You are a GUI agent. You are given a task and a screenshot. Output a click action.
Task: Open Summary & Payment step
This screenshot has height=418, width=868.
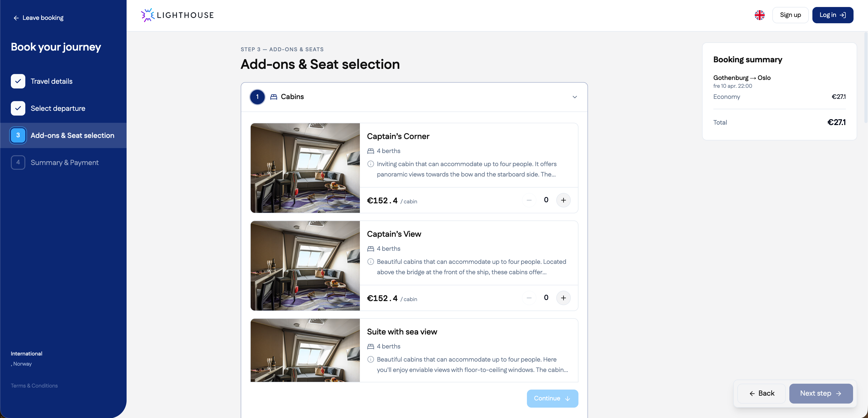click(x=64, y=163)
